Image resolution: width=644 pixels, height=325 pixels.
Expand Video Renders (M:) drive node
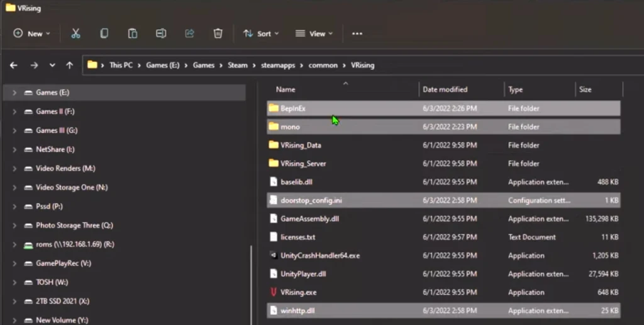click(x=14, y=168)
